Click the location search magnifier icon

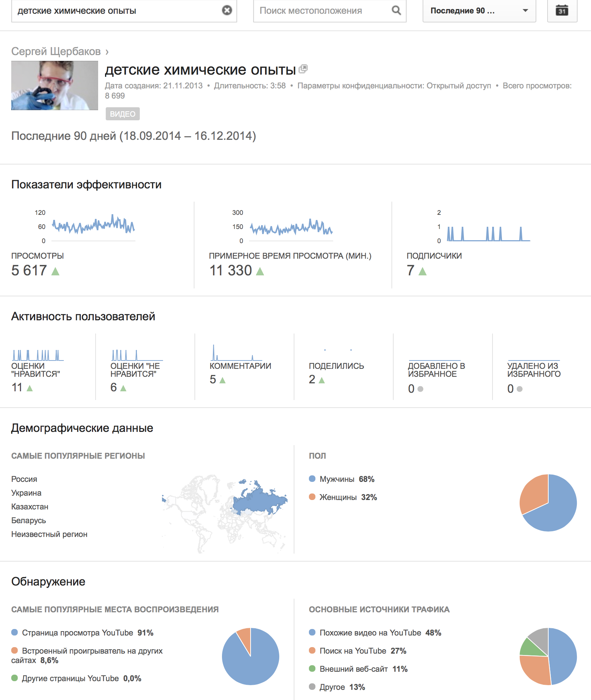pos(397,10)
